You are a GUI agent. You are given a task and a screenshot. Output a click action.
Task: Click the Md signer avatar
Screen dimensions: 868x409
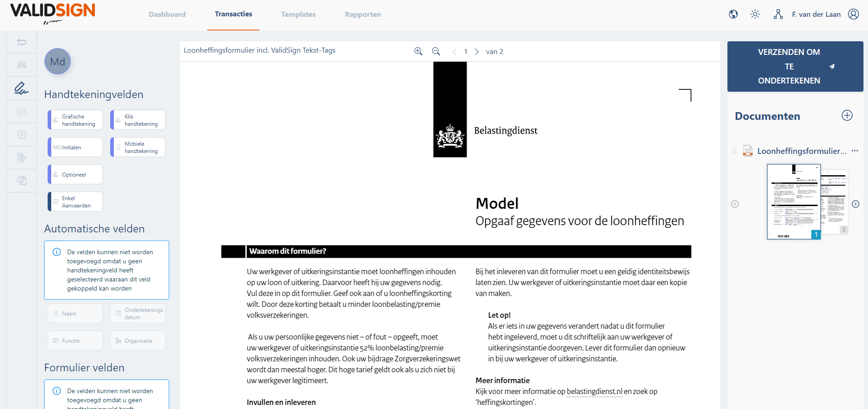58,61
